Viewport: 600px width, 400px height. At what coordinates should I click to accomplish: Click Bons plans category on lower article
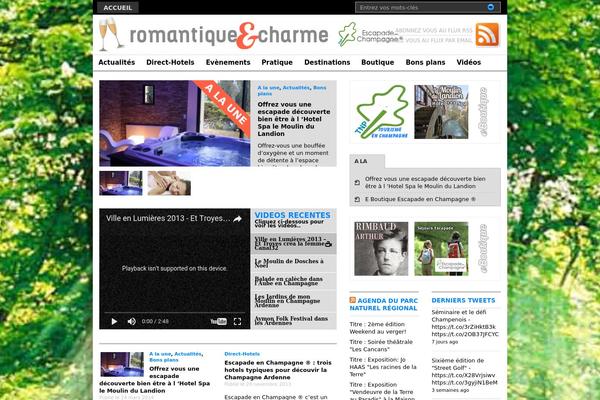[x=164, y=360]
